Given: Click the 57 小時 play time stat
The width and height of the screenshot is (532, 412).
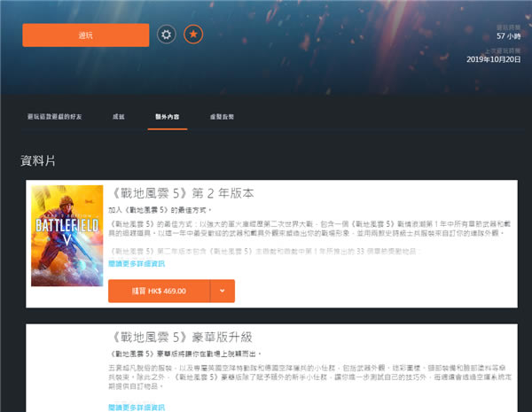Looking at the screenshot, I should pos(506,36).
